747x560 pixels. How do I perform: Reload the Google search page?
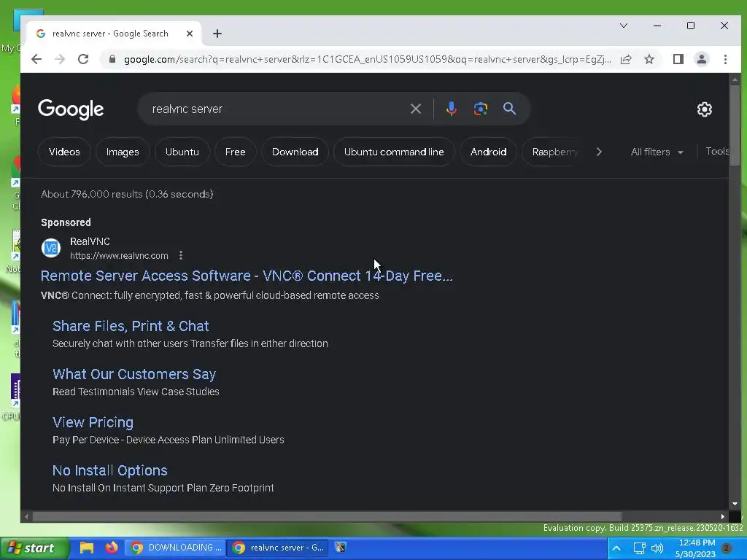(x=83, y=59)
